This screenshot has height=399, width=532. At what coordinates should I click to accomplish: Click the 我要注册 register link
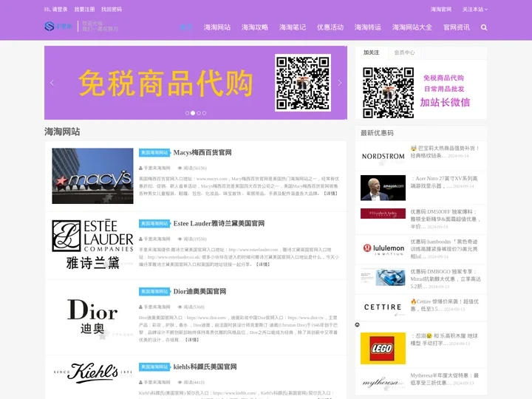click(84, 10)
